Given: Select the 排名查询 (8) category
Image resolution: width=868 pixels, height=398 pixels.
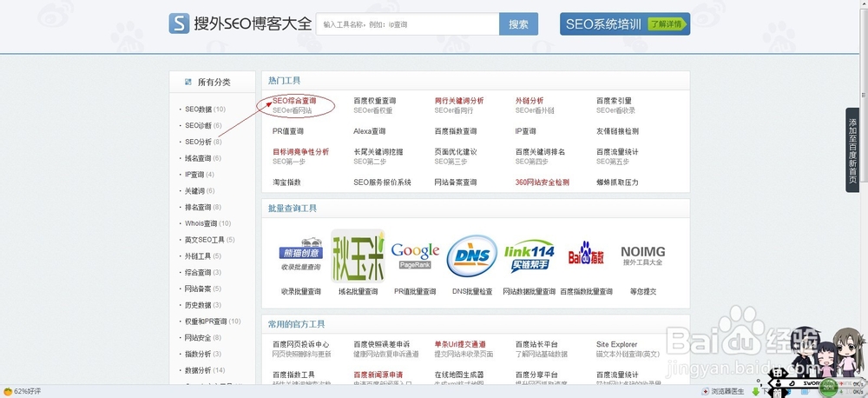Looking at the screenshot, I should (x=203, y=208).
